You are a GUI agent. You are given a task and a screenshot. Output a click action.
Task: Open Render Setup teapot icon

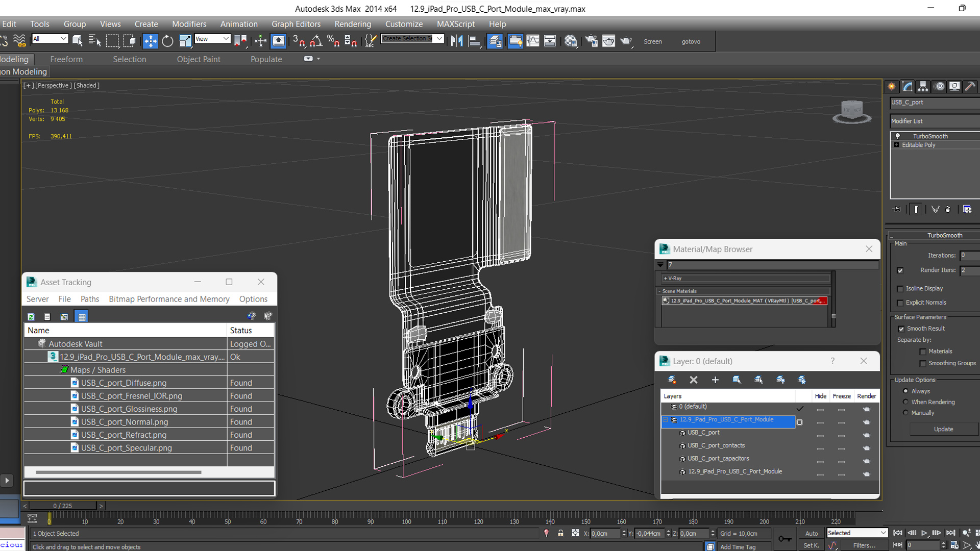pos(592,41)
